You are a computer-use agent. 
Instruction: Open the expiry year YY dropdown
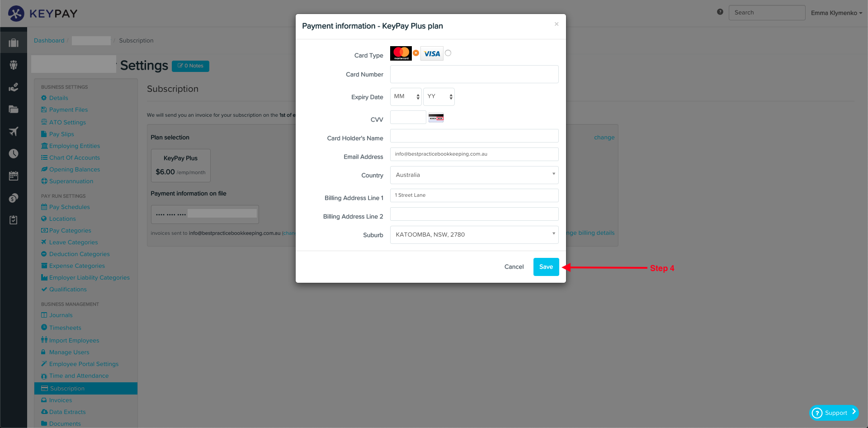(x=439, y=96)
